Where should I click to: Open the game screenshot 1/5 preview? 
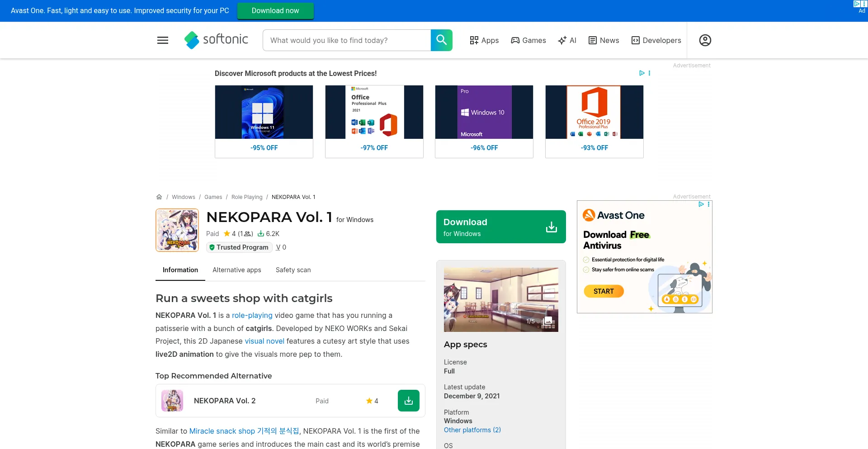coord(501,300)
